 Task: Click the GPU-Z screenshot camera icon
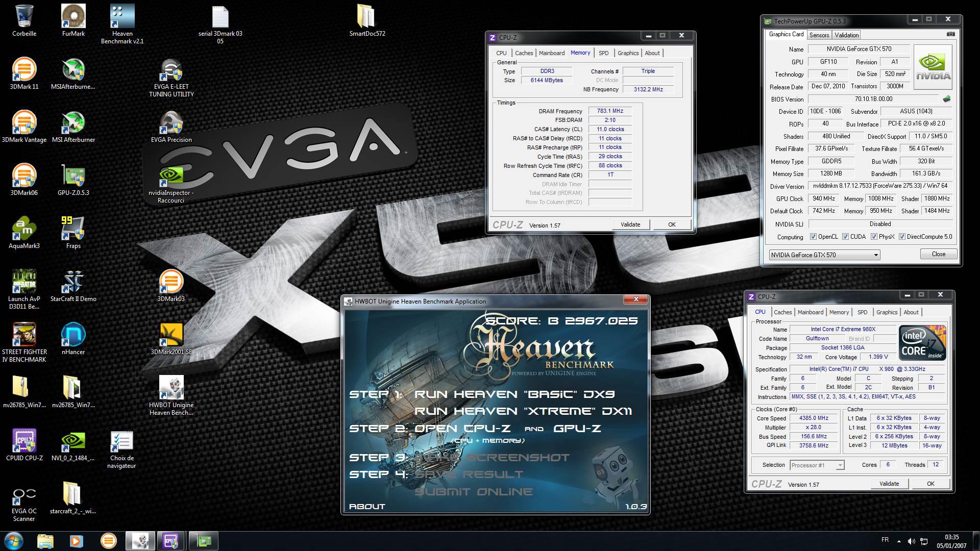click(x=950, y=34)
